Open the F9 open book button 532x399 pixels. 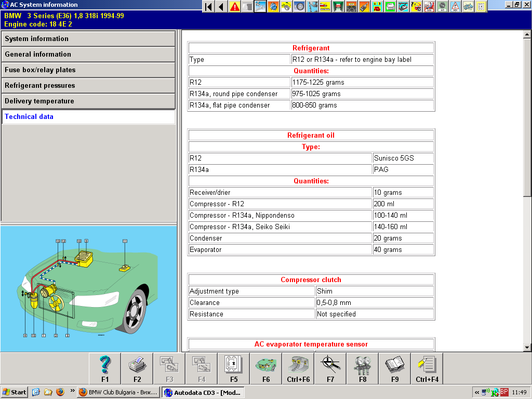[395, 368]
